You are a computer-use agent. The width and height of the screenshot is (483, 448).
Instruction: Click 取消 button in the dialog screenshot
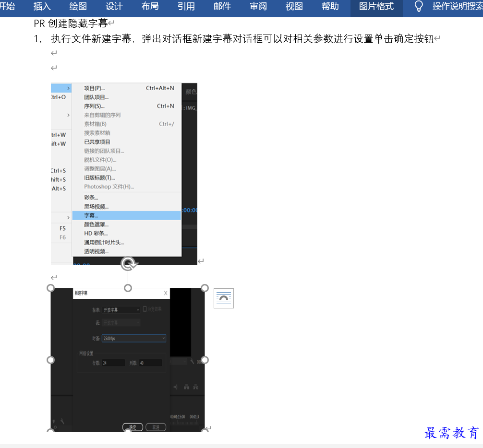(156, 427)
